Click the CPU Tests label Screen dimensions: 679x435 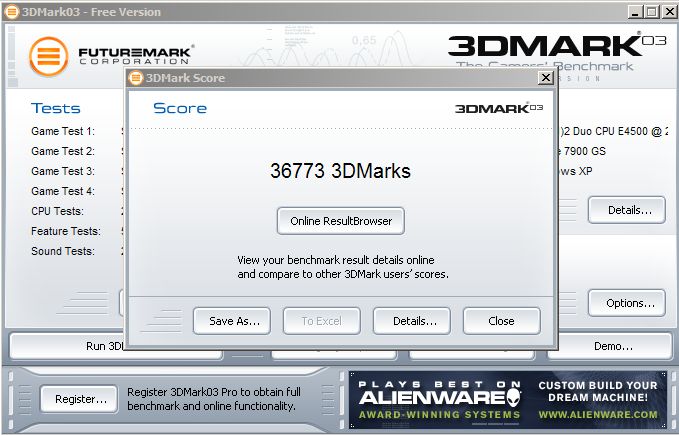58,211
